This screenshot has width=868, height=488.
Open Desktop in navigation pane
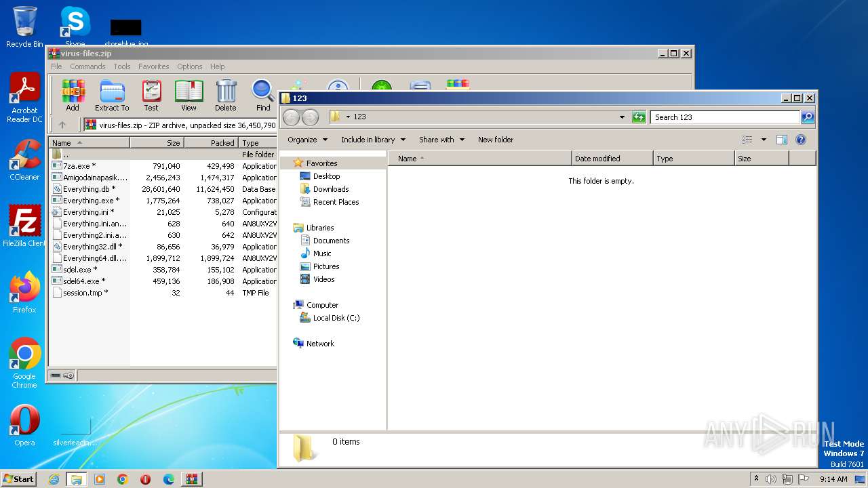[x=326, y=176]
